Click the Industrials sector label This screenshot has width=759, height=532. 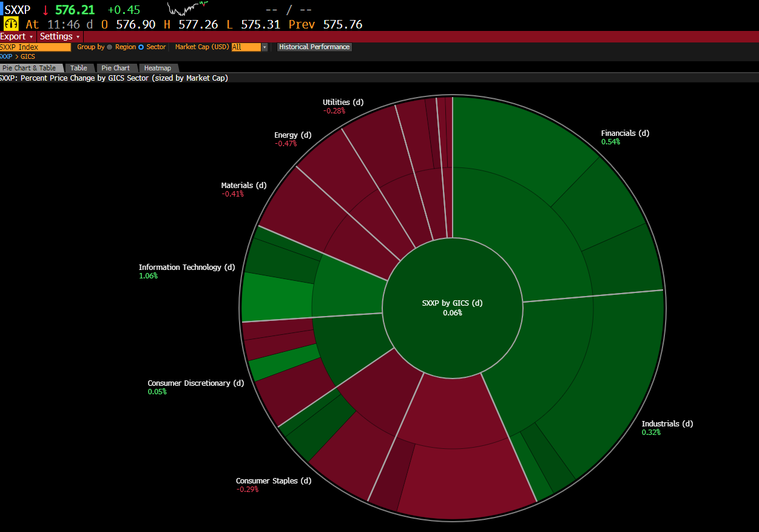pos(667,424)
